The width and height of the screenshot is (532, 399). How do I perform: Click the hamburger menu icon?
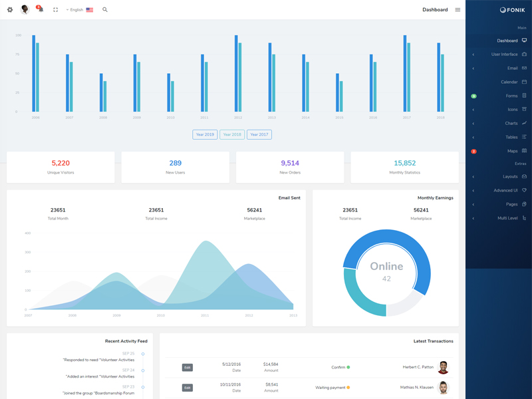pyautogui.click(x=458, y=10)
